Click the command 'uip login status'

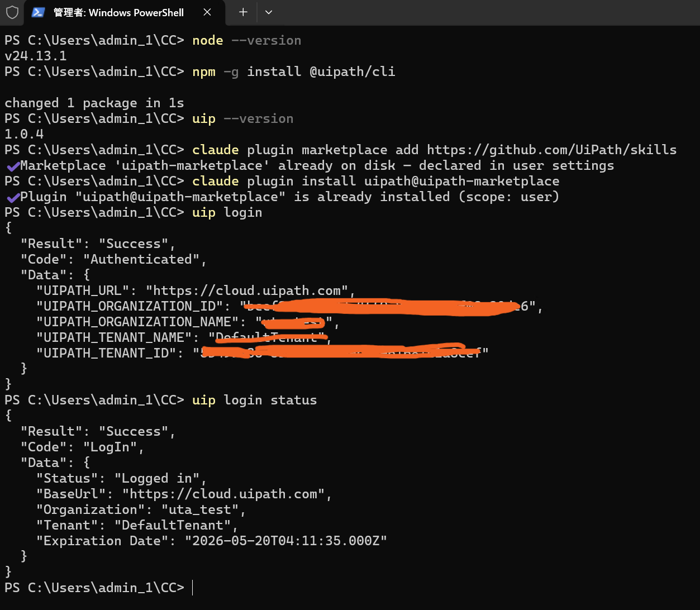tap(254, 400)
